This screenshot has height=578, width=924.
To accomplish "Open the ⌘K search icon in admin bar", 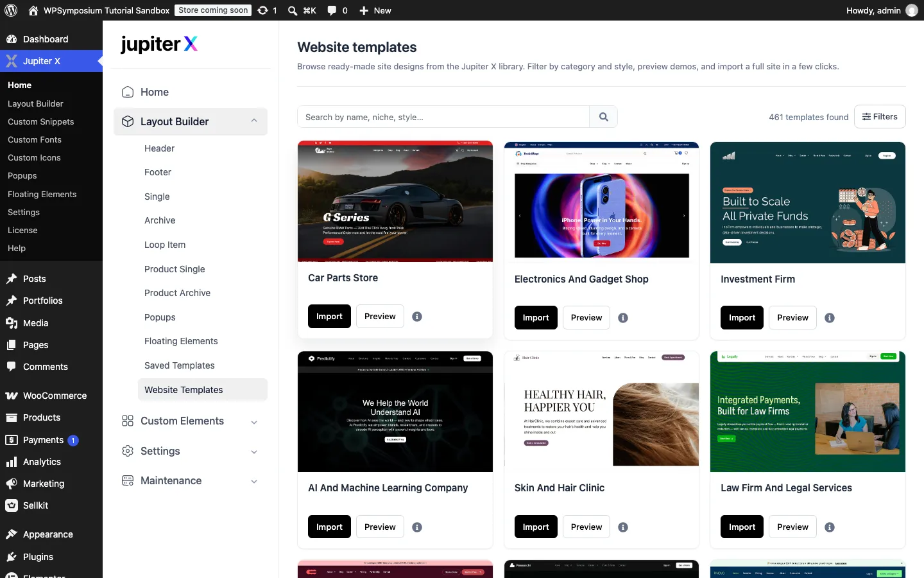I will (293, 10).
